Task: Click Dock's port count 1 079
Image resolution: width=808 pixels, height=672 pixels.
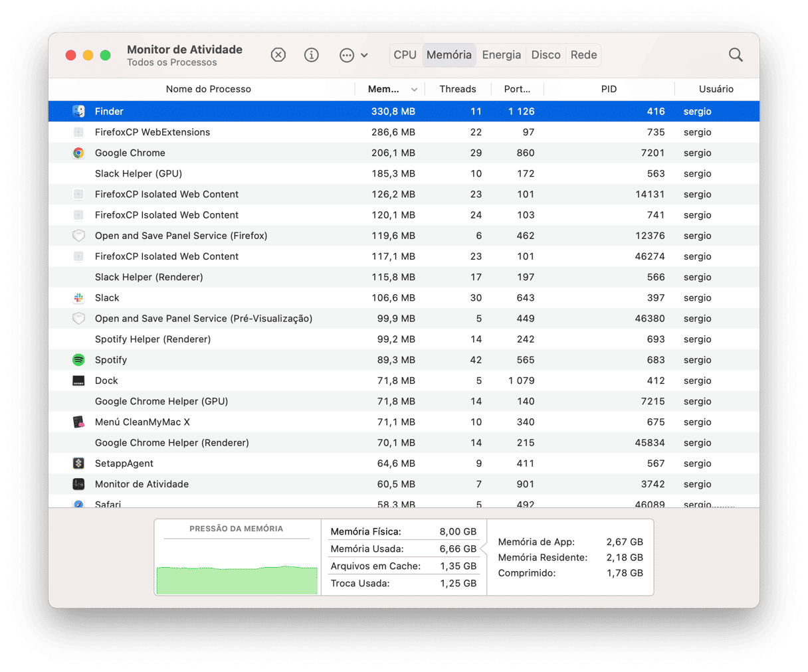Action: [521, 380]
